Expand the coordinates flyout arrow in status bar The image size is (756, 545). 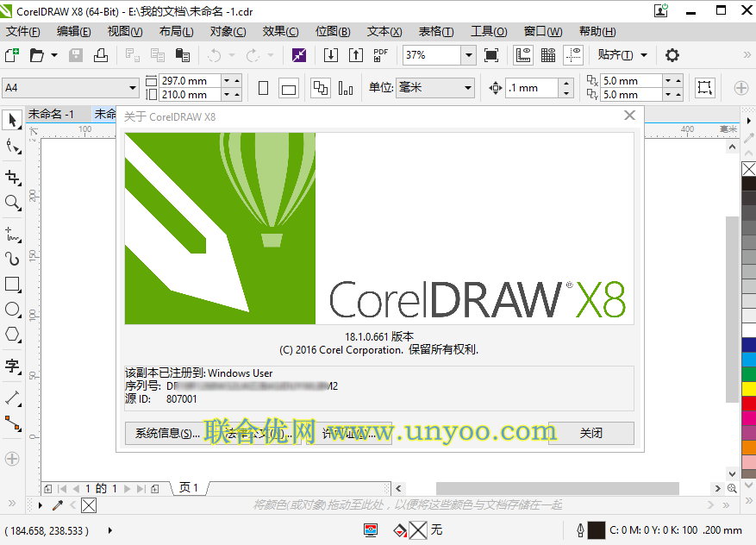110,530
